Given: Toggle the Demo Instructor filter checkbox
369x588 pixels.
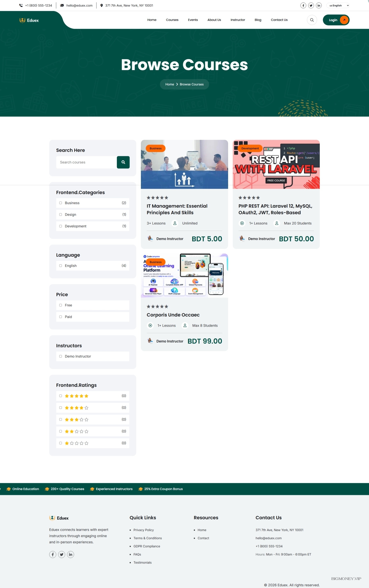Looking at the screenshot, I should click(x=60, y=356).
